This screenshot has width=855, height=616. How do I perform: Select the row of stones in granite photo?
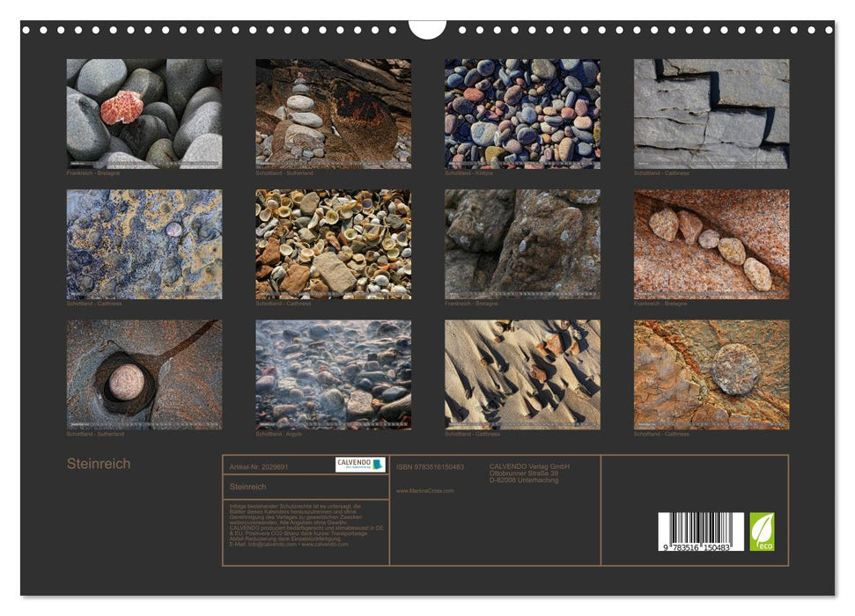click(x=711, y=244)
